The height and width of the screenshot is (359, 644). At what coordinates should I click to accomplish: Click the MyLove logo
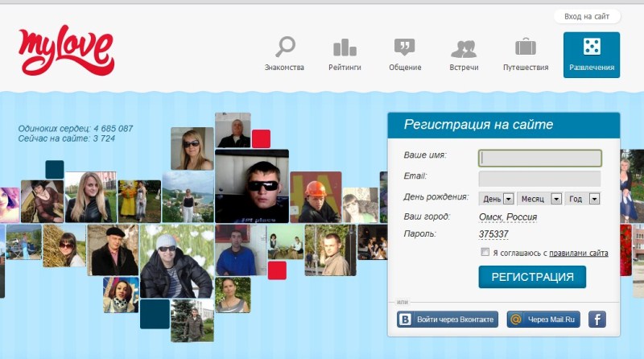(66, 52)
